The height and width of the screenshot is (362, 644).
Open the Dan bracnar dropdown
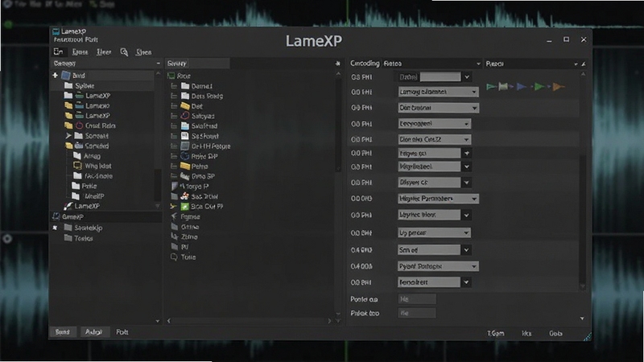(438, 108)
